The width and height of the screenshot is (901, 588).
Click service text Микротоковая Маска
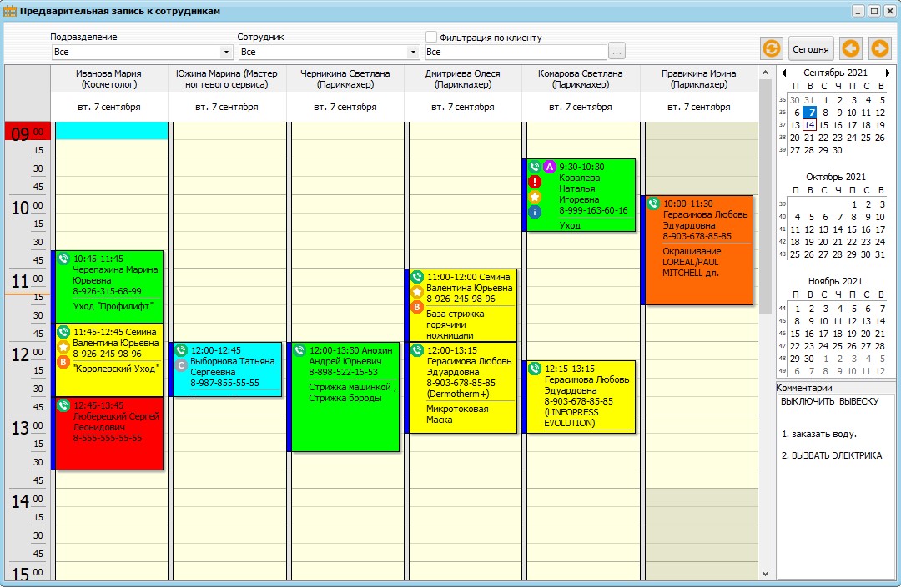457,414
